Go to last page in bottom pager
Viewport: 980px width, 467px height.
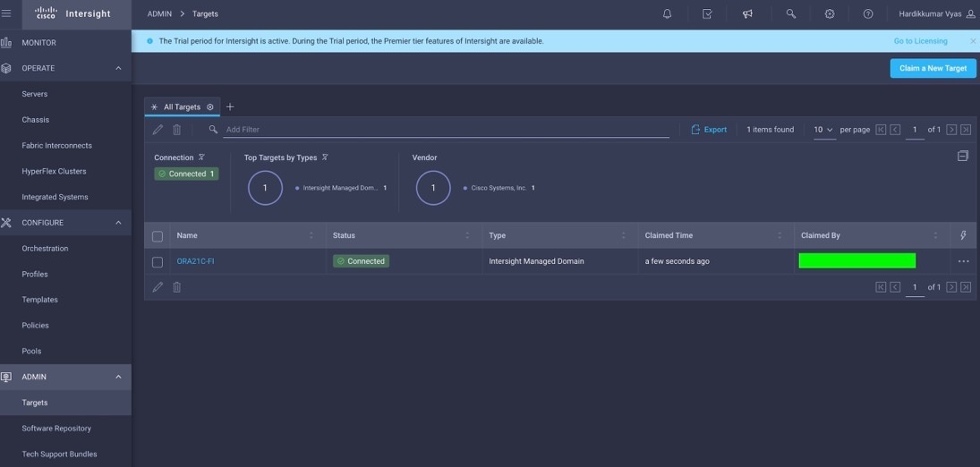click(x=966, y=287)
